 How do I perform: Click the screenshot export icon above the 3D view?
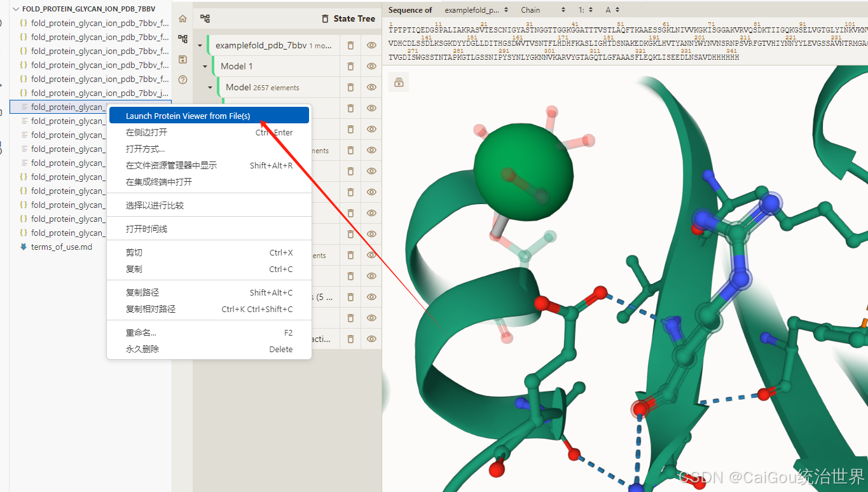[x=399, y=82]
